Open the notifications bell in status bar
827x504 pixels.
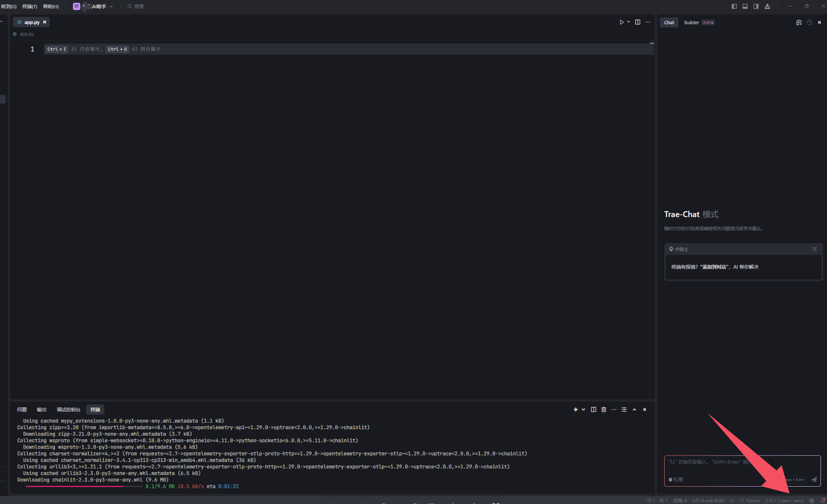823,501
